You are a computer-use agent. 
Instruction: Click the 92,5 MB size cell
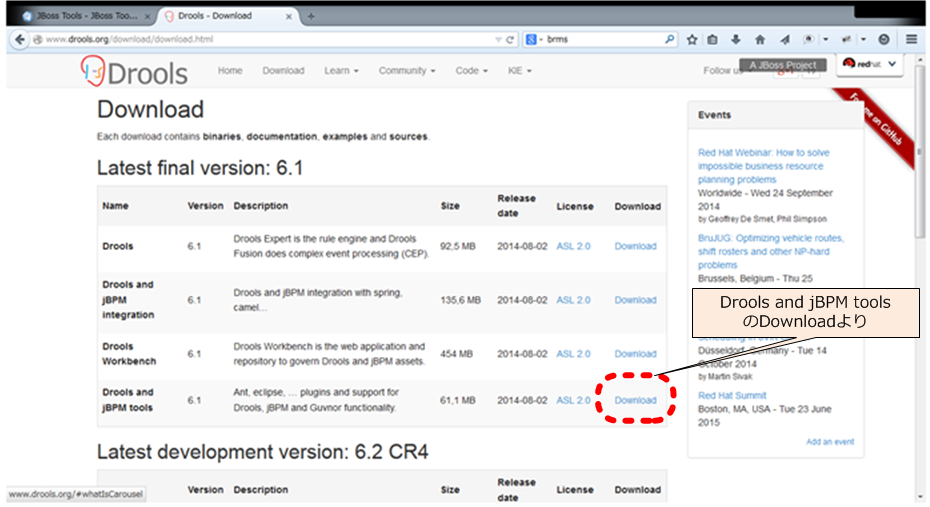(x=457, y=246)
